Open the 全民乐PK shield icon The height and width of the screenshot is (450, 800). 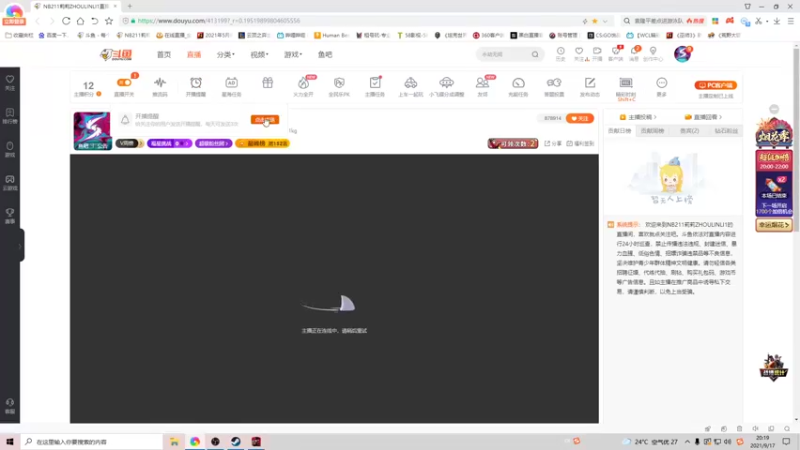click(x=339, y=83)
